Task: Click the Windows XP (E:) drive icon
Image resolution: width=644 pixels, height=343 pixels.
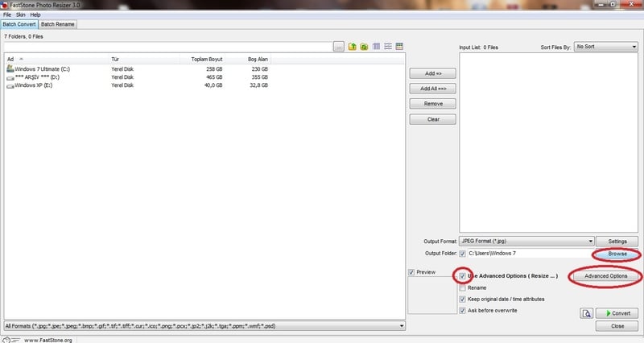Action: [x=10, y=85]
